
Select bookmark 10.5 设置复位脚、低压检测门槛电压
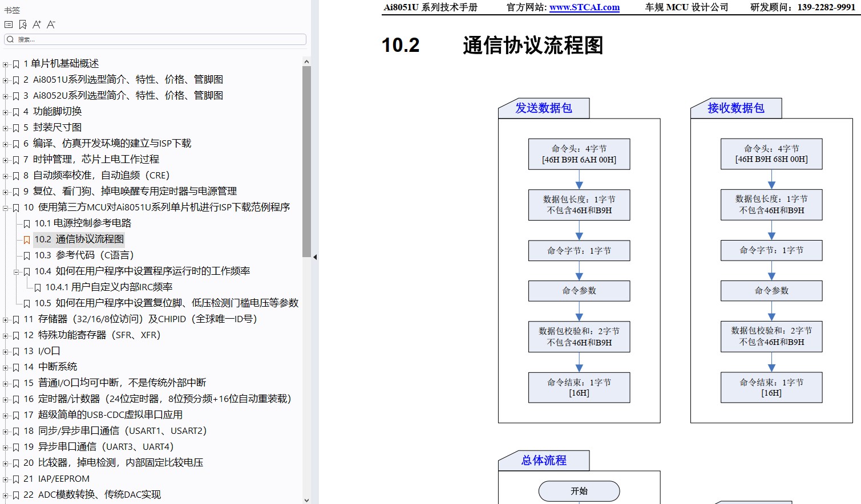167,303
